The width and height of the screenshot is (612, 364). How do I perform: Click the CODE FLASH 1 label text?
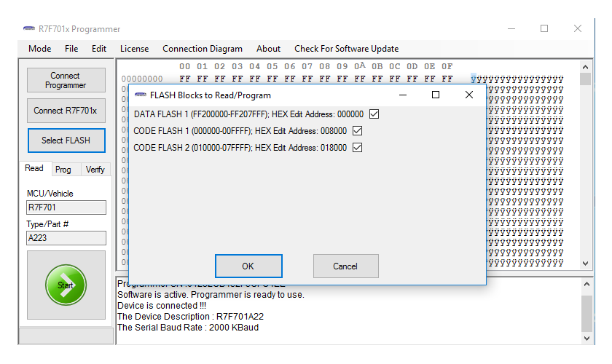pos(240,131)
